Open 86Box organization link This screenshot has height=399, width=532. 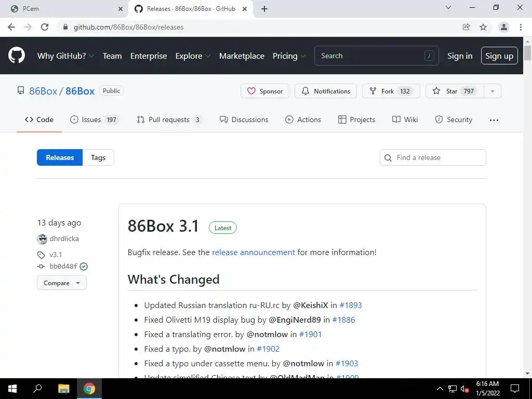click(43, 91)
